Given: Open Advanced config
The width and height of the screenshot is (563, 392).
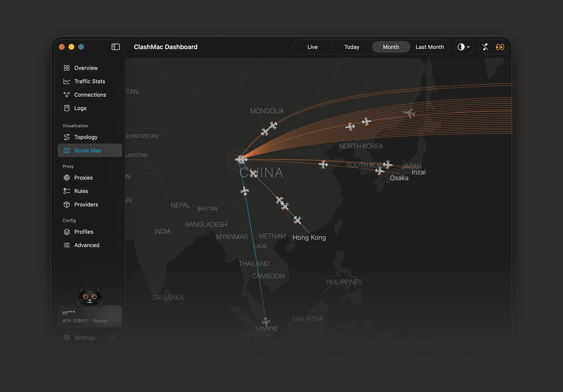Looking at the screenshot, I should pyautogui.click(x=90, y=245).
